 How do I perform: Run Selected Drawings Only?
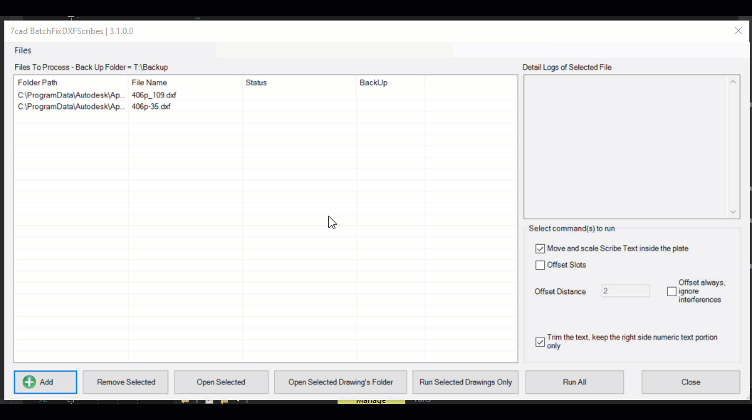point(465,382)
